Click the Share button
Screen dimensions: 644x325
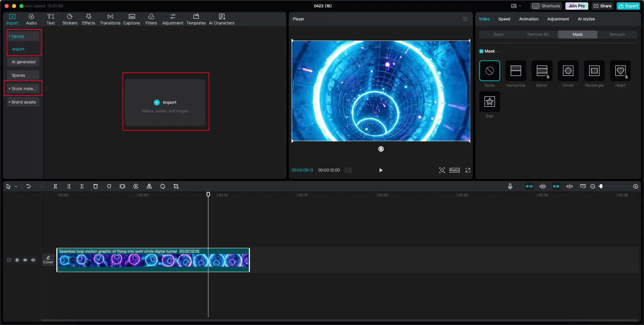(602, 6)
